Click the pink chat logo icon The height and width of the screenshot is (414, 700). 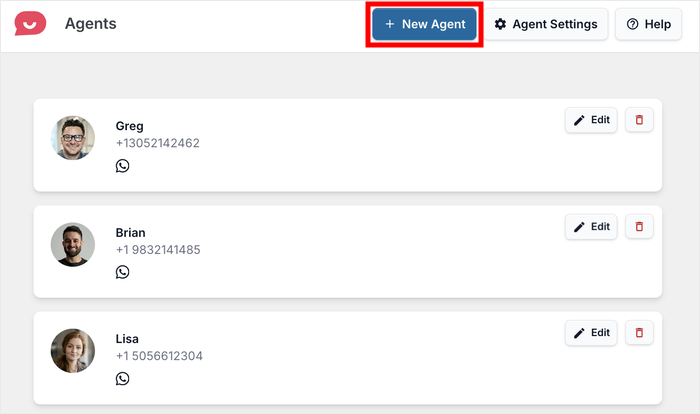30,23
